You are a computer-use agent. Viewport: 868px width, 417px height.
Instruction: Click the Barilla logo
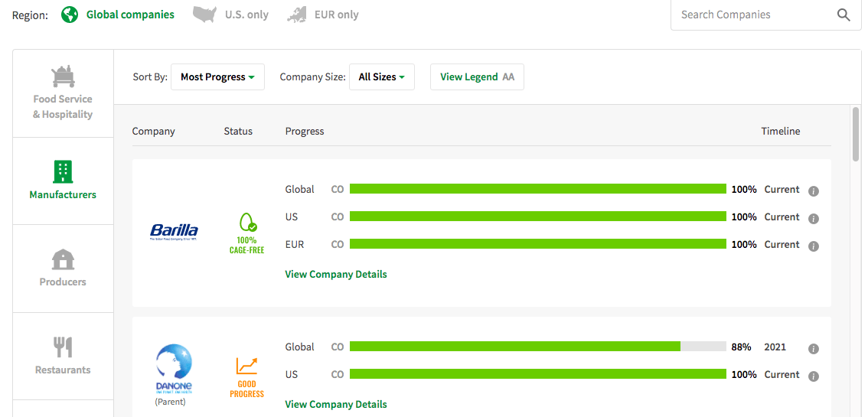point(174,232)
